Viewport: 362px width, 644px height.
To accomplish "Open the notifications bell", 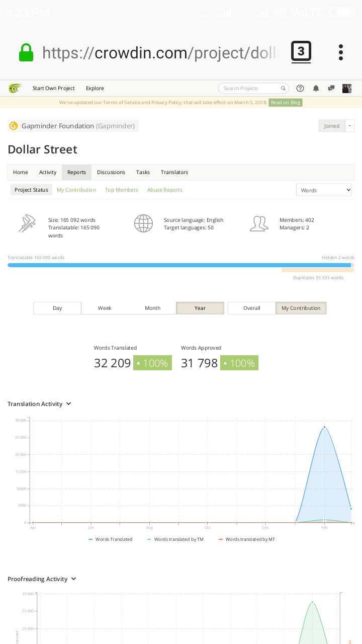I will (x=316, y=89).
